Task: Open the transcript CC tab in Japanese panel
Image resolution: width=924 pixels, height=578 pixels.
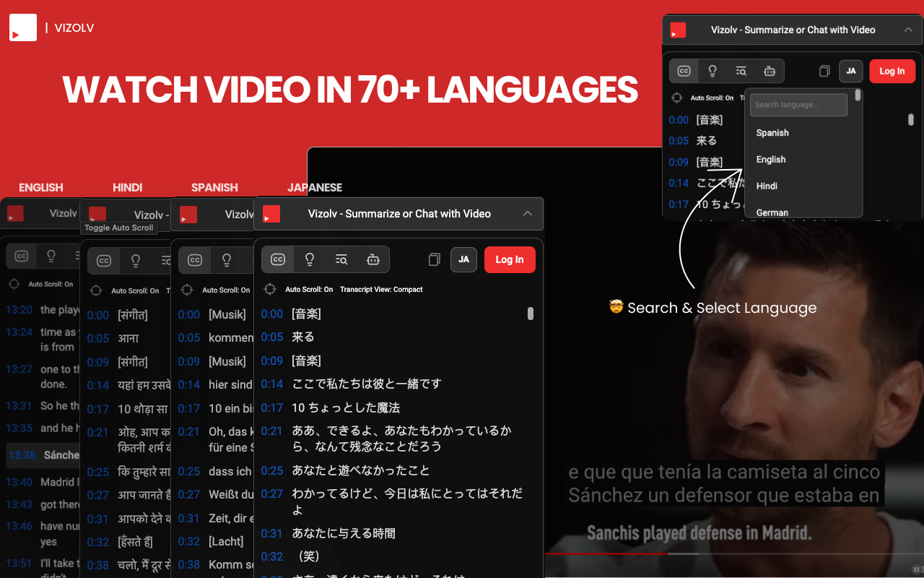Action: [278, 259]
